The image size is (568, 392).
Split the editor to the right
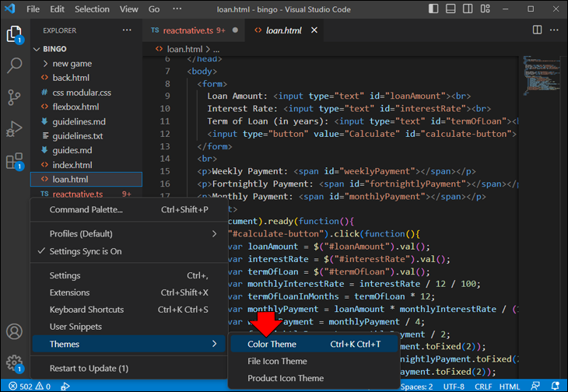[537, 30]
